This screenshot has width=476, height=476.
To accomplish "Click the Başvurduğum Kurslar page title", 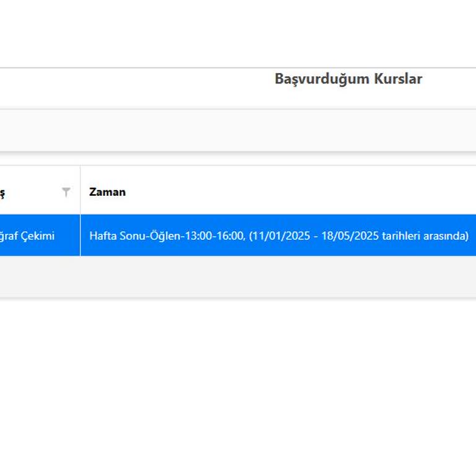I will coord(348,79).
